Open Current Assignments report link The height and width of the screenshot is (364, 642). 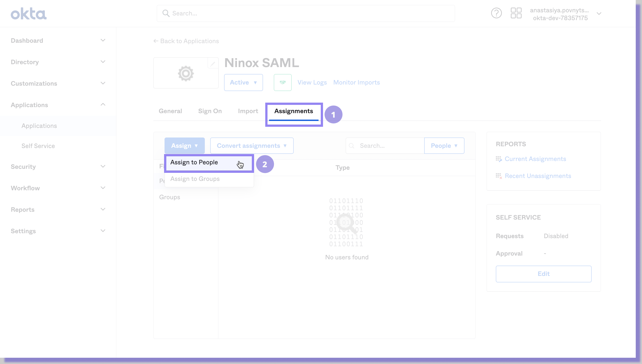coord(535,159)
